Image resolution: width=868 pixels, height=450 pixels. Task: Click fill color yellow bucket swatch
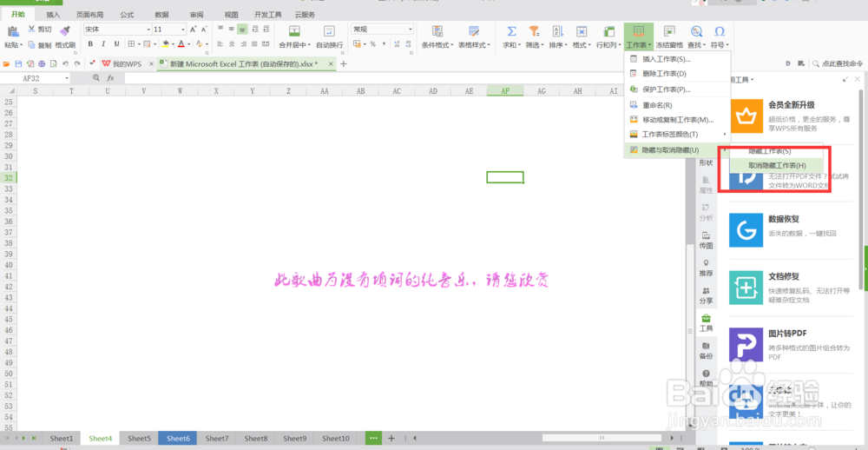coord(166,44)
